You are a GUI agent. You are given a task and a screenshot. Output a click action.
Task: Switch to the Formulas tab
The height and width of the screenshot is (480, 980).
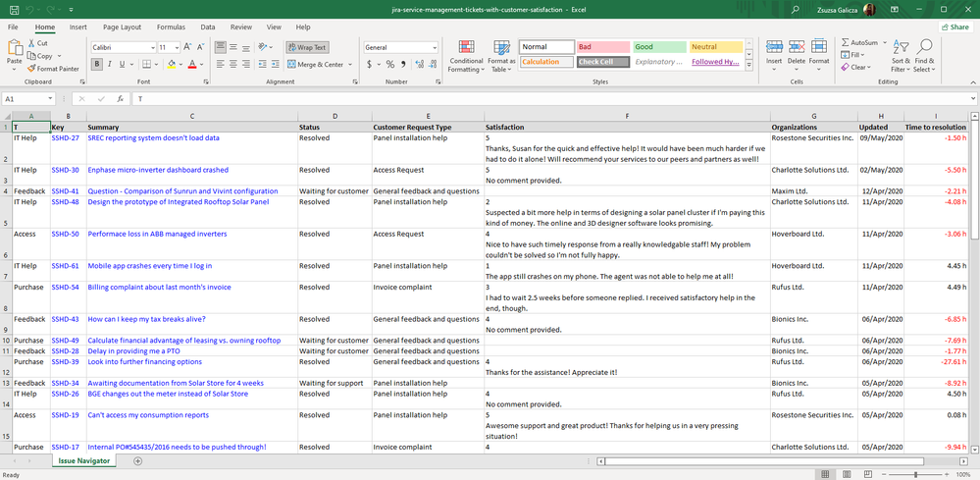coord(171,27)
